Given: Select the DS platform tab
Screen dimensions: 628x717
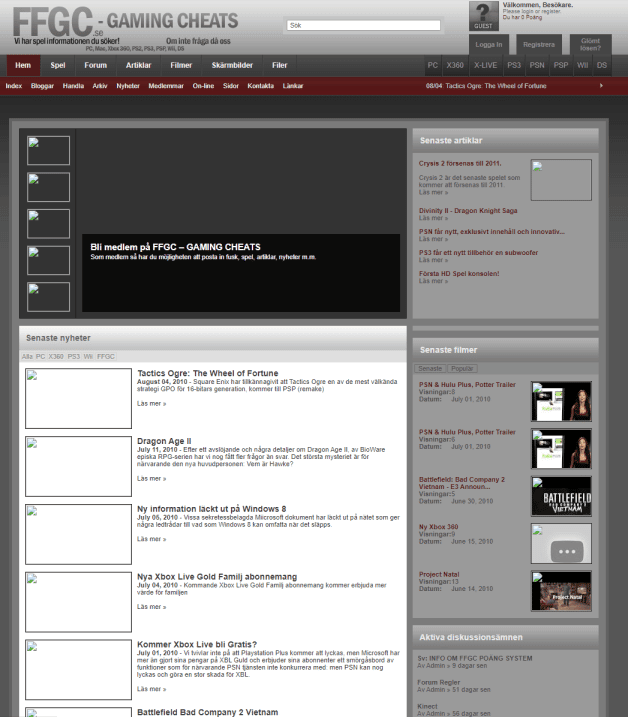Looking at the screenshot, I should [x=602, y=65].
